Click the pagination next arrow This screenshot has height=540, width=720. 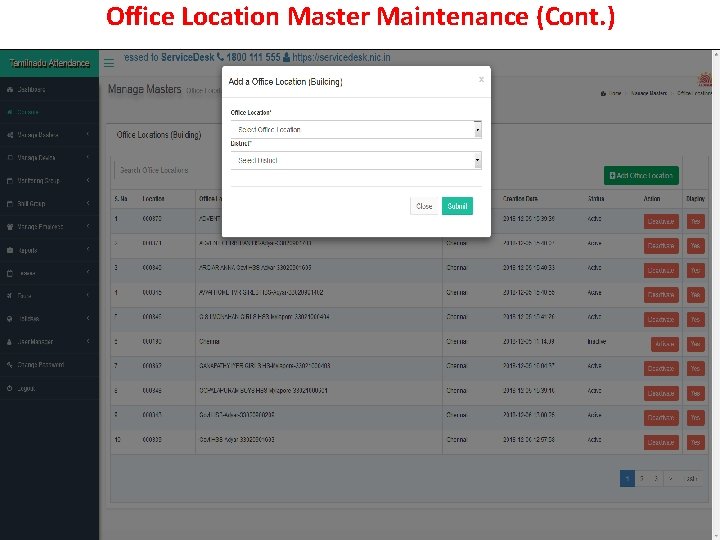[x=671, y=478]
